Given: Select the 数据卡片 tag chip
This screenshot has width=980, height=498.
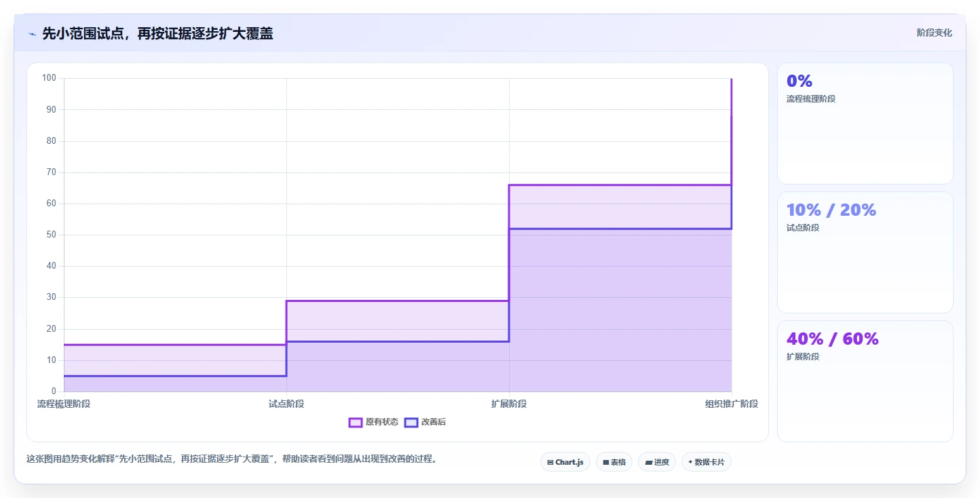Looking at the screenshot, I should pos(706,462).
